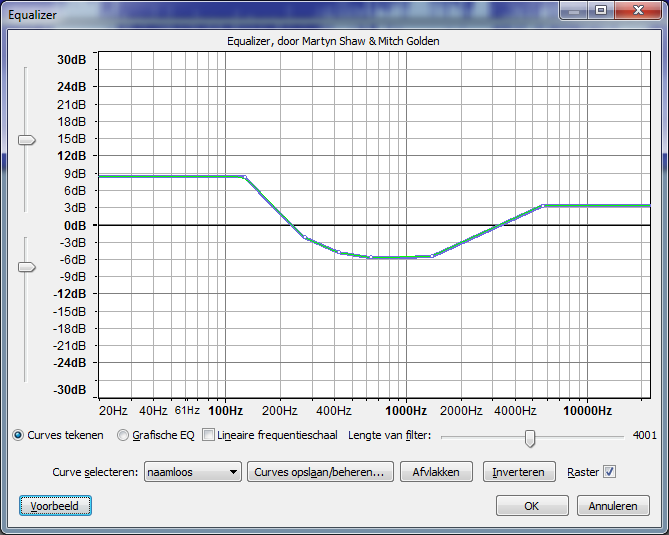Click the curve point near 1400Hz

(432, 256)
